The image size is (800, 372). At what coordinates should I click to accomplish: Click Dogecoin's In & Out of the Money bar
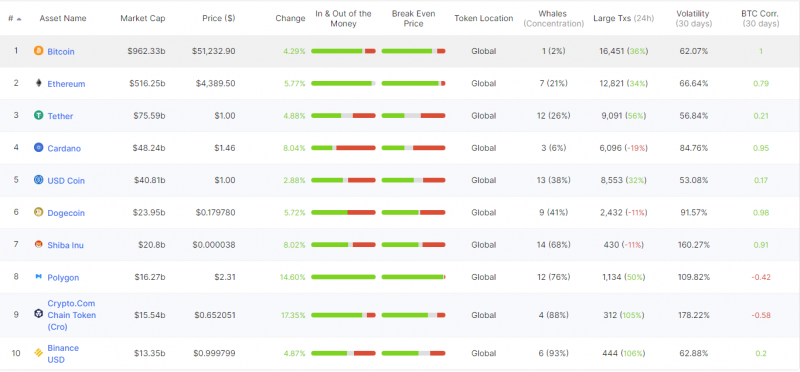pos(343,212)
